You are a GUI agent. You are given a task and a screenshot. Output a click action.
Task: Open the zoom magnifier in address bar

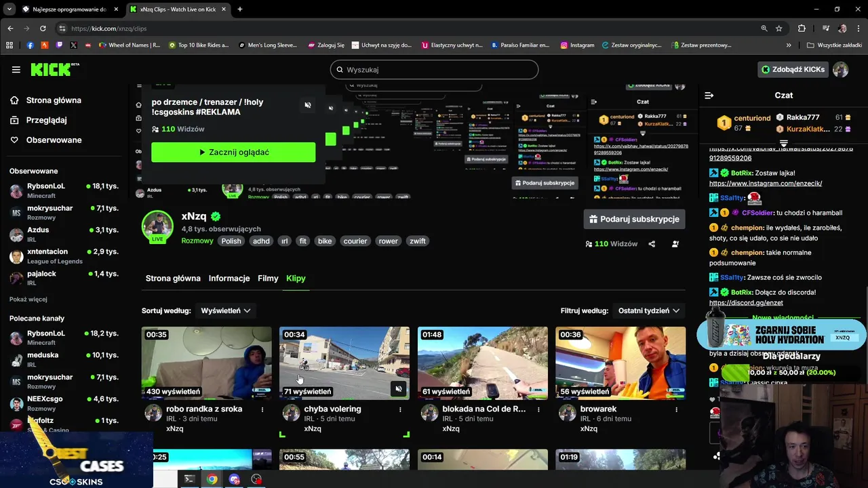coord(764,28)
